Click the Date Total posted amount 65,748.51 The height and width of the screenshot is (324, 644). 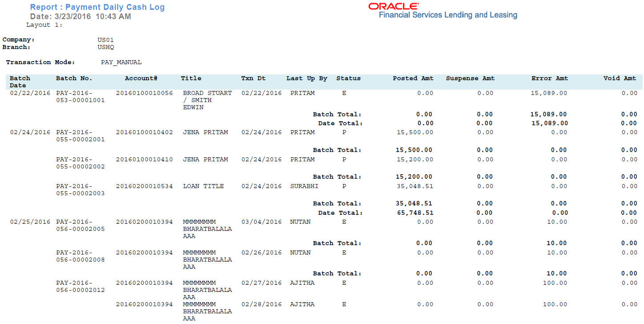(415, 213)
